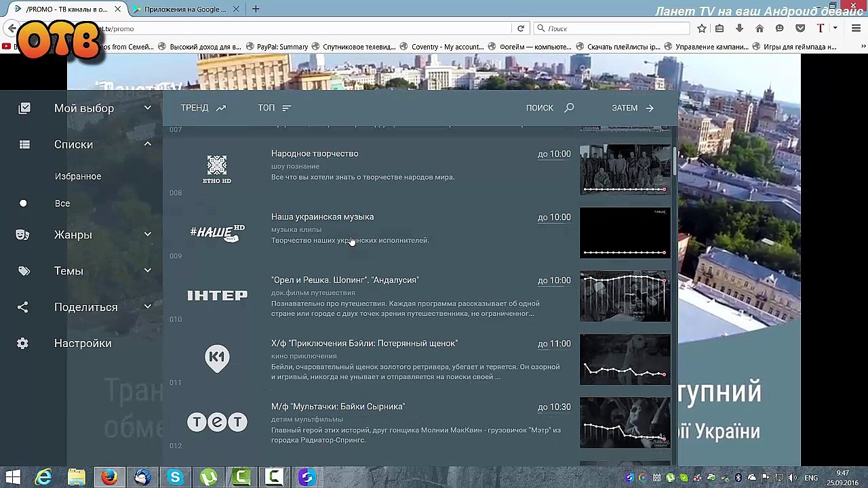
Task: Collapse the Списки section
Action: click(x=147, y=144)
